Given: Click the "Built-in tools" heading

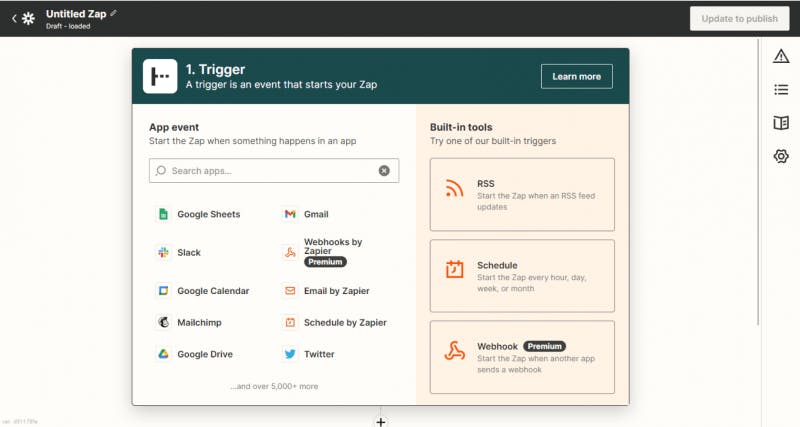Looking at the screenshot, I should coord(461,127).
